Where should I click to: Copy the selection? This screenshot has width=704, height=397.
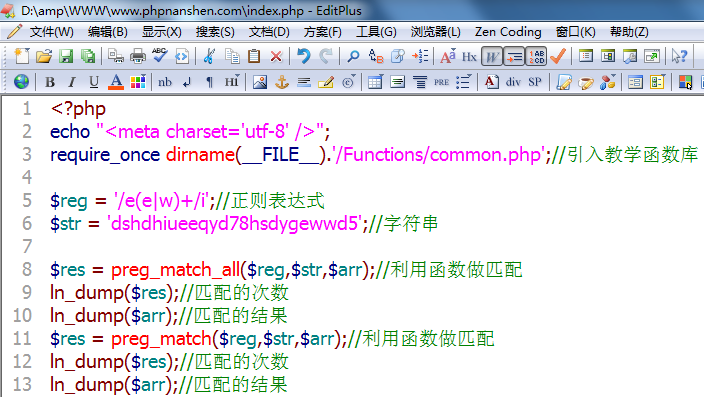[232, 57]
